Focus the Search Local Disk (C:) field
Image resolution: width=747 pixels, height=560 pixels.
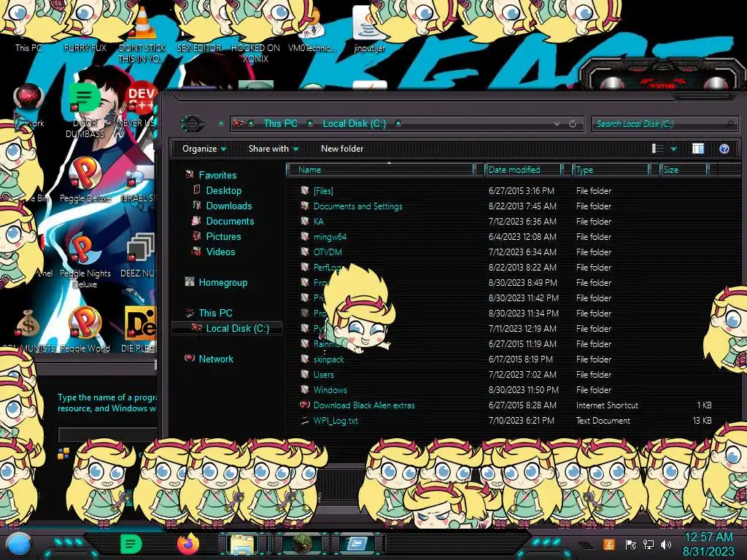[665, 124]
